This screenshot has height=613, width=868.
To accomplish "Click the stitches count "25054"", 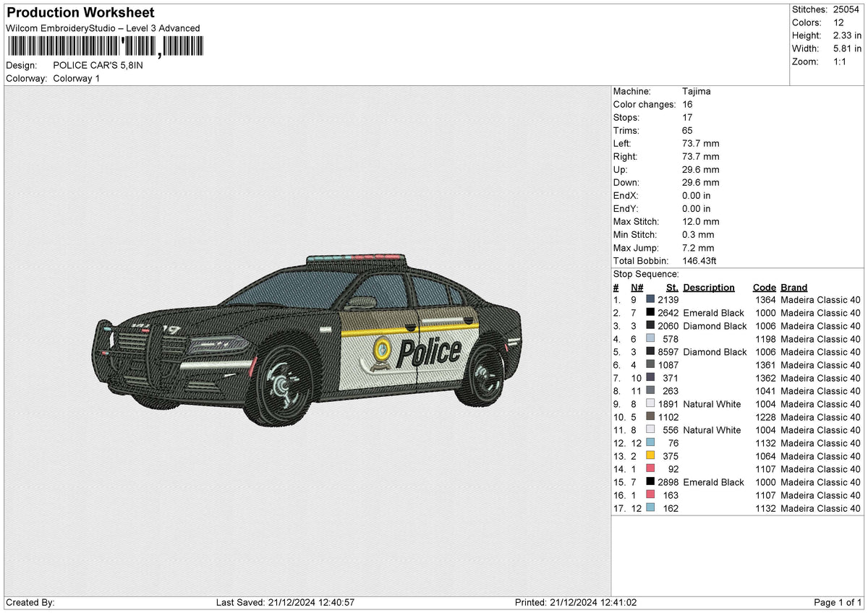I will pyautogui.click(x=847, y=9).
